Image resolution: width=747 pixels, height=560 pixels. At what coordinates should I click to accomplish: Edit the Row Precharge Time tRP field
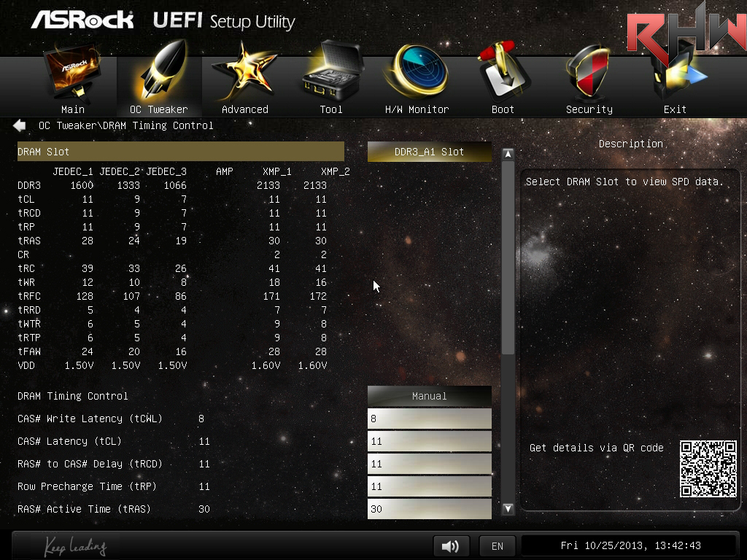429,486
